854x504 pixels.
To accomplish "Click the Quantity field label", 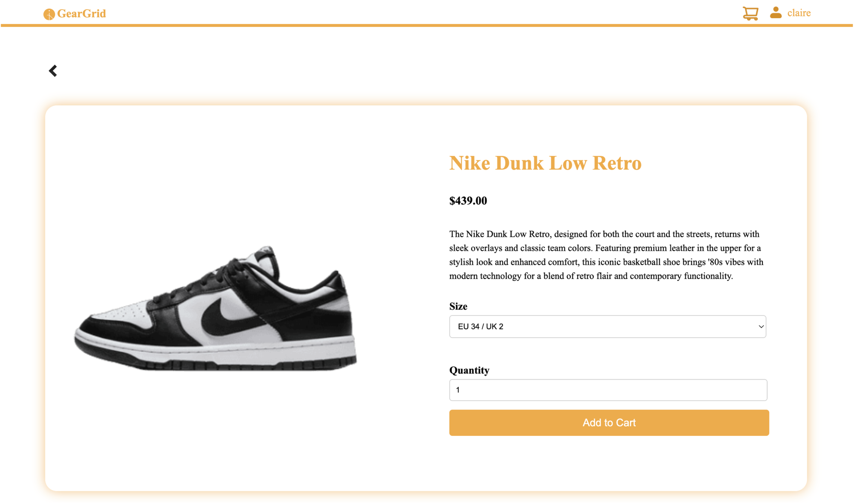I will click(x=469, y=370).
